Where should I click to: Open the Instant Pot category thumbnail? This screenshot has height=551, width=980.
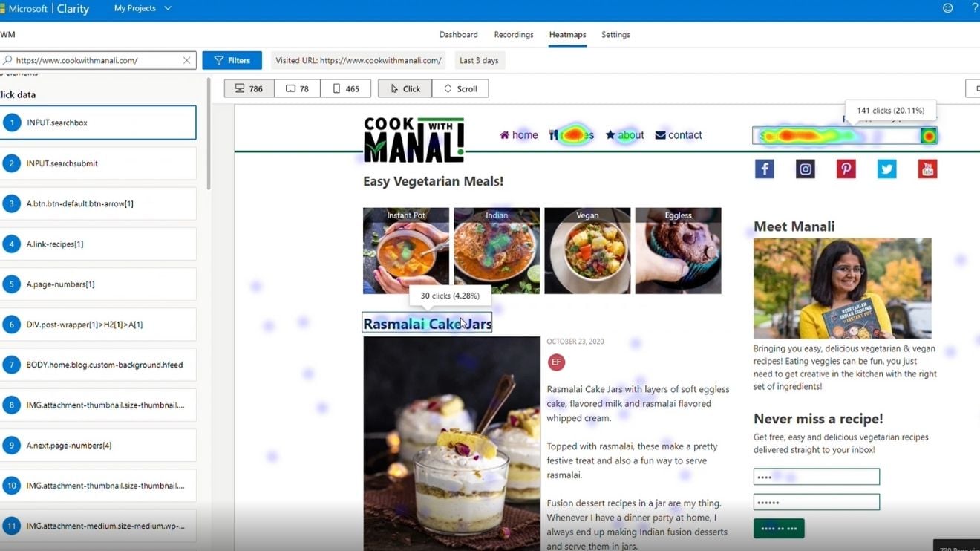point(406,251)
